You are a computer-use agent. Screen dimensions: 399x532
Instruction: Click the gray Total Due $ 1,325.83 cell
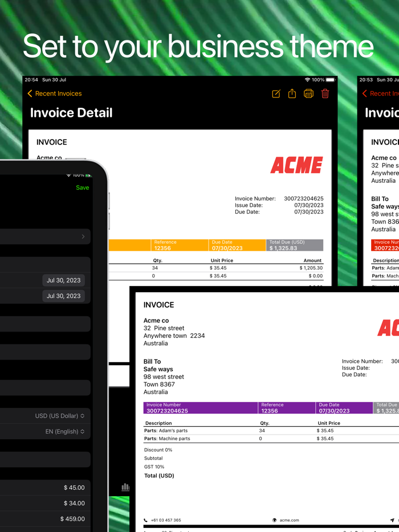[295, 245]
